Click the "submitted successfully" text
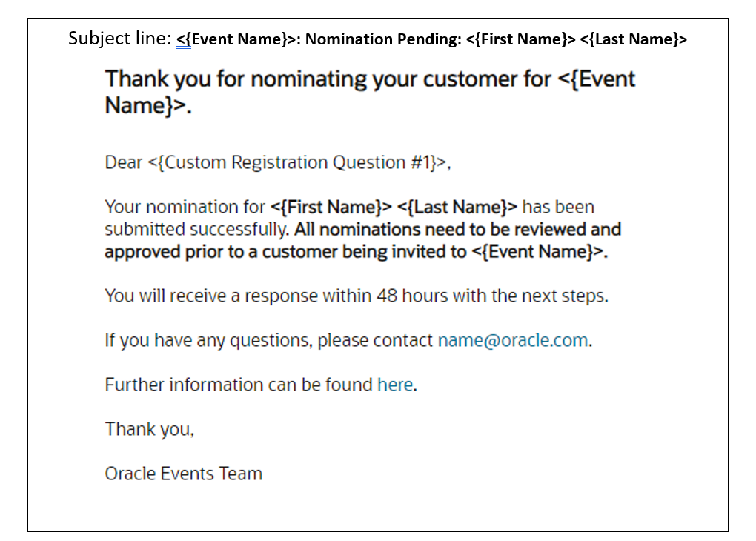 click(196, 230)
